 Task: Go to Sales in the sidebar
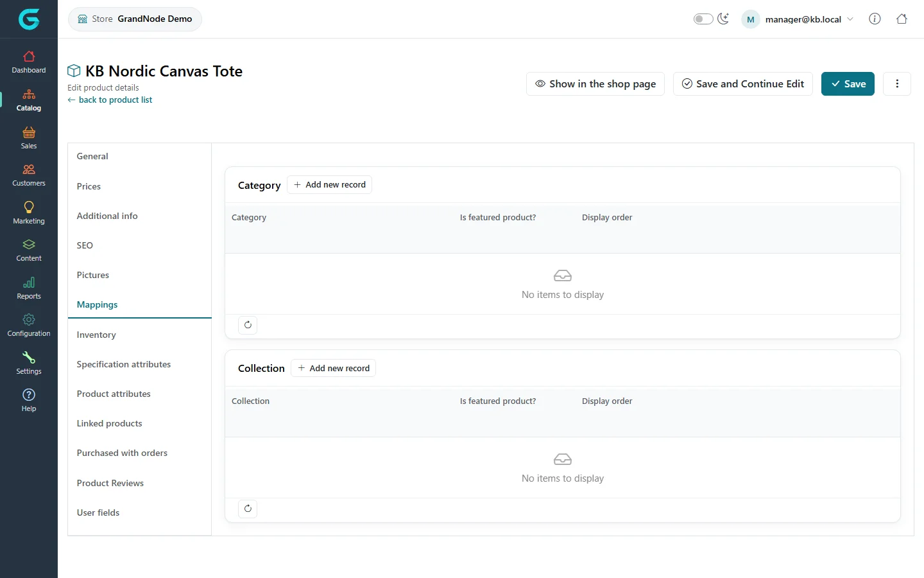tap(29, 138)
